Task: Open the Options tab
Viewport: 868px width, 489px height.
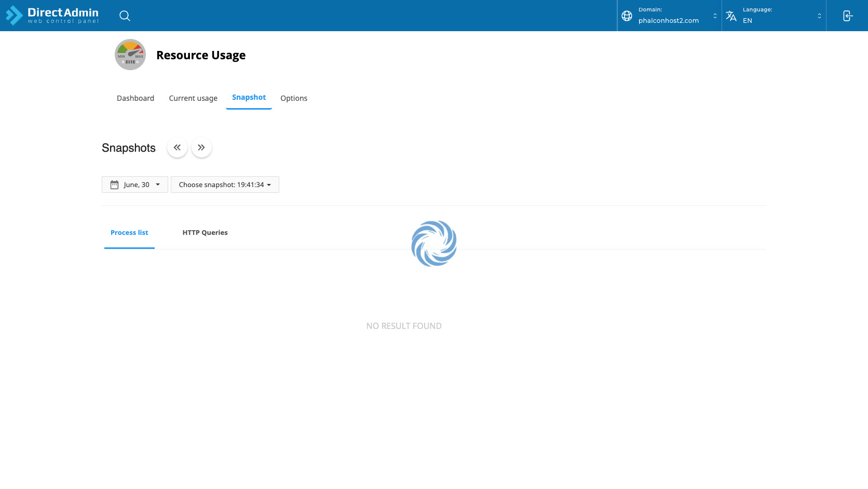Action: 294,98
